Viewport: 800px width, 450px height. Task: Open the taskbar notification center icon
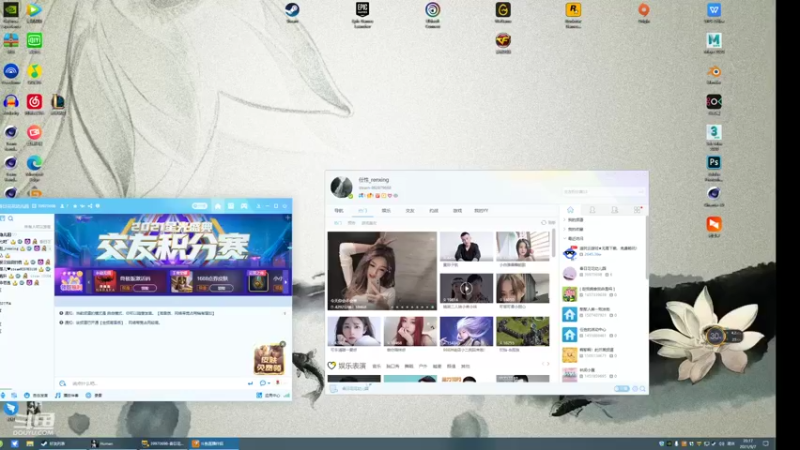click(765, 444)
